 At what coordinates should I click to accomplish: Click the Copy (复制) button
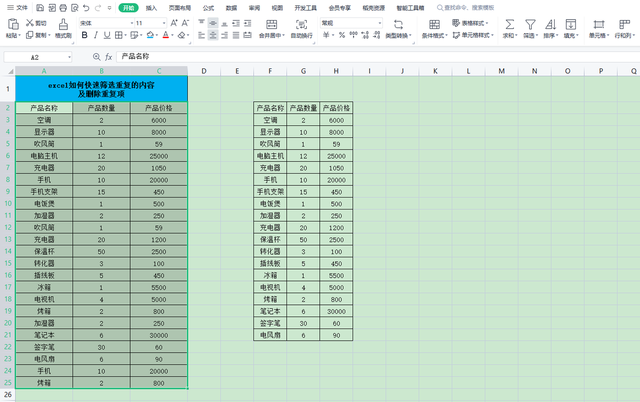coord(38,35)
